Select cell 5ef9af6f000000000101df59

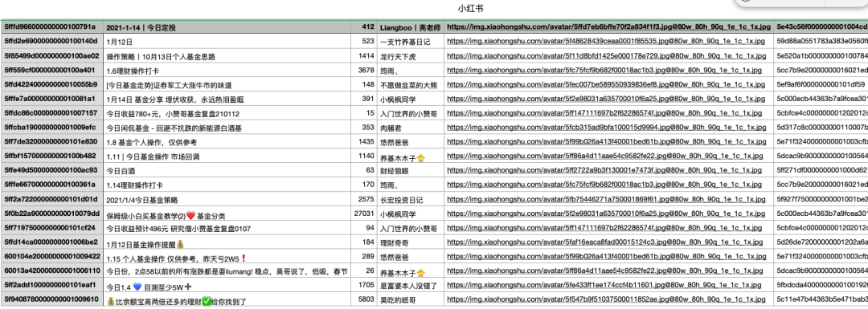pos(821,84)
